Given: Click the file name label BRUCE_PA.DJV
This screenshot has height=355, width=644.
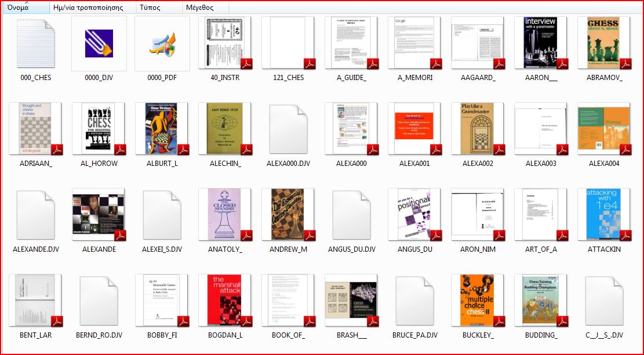Looking at the screenshot, I should coord(415,335).
